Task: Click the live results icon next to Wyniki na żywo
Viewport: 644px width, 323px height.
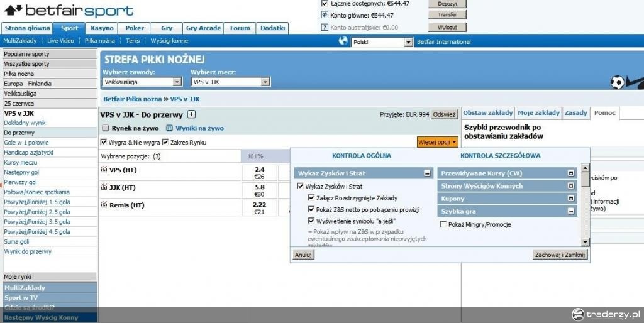Action: (169, 128)
